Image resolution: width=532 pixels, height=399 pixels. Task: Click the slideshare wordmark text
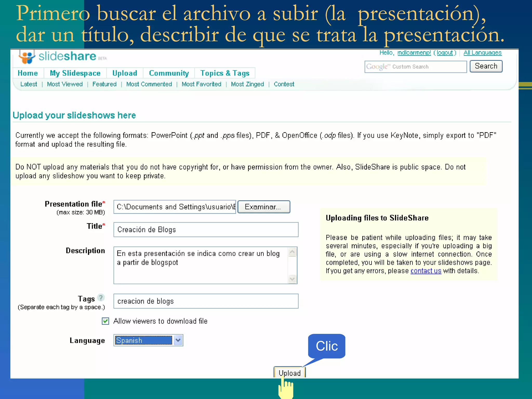pyautogui.click(x=67, y=56)
